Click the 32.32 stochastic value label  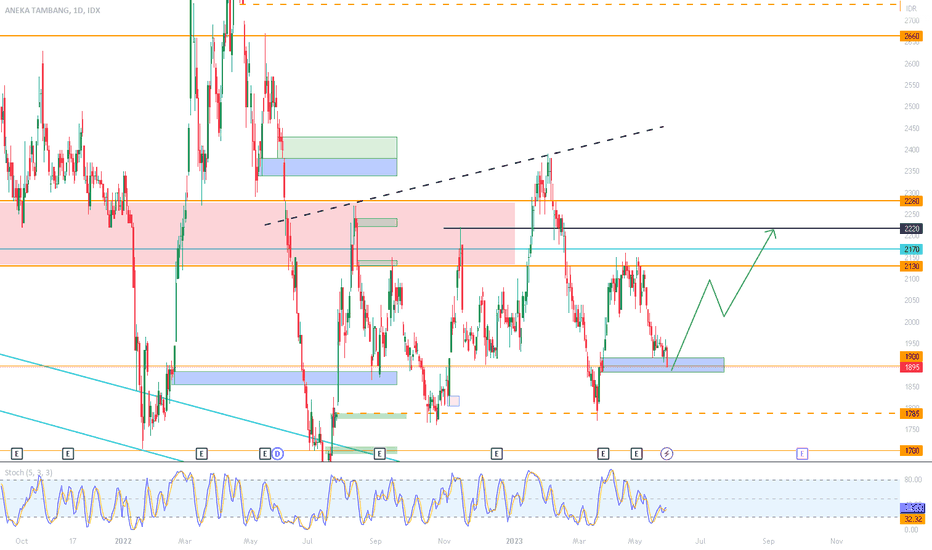pyautogui.click(x=912, y=519)
